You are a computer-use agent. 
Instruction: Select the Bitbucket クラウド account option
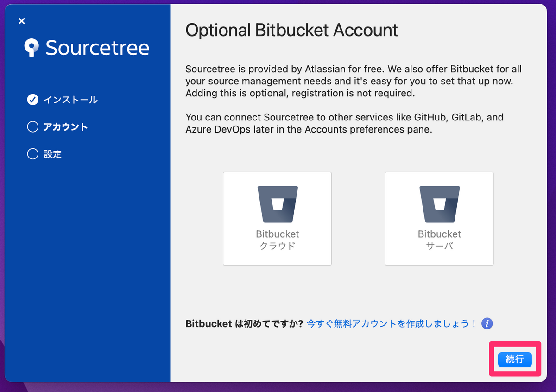click(277, 219)
